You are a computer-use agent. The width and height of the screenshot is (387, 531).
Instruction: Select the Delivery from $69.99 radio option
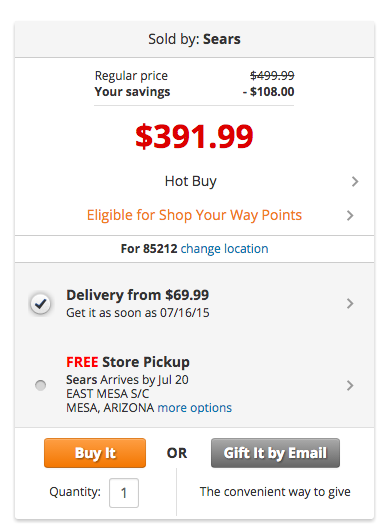pos(41,303)
